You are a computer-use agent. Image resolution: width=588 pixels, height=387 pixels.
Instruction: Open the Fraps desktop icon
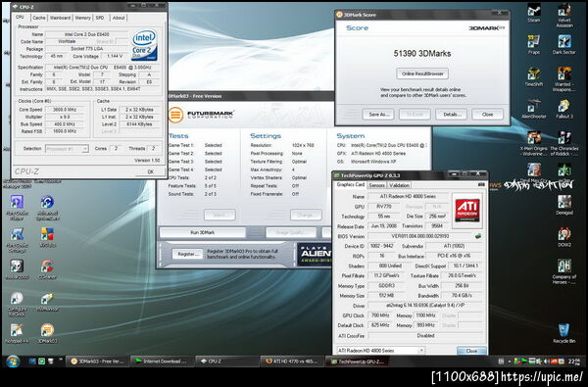[x=534, y=44]
